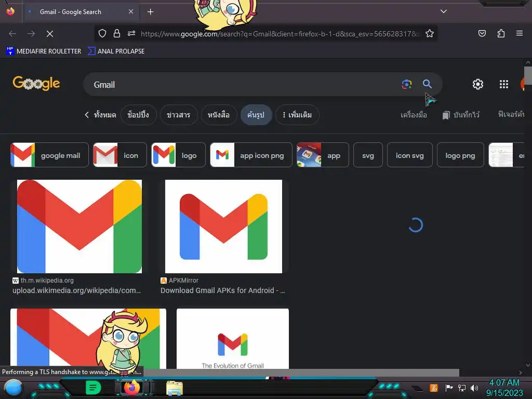
Task: Select the ค้นรูป tab
Action: click(x=256, y=115)
